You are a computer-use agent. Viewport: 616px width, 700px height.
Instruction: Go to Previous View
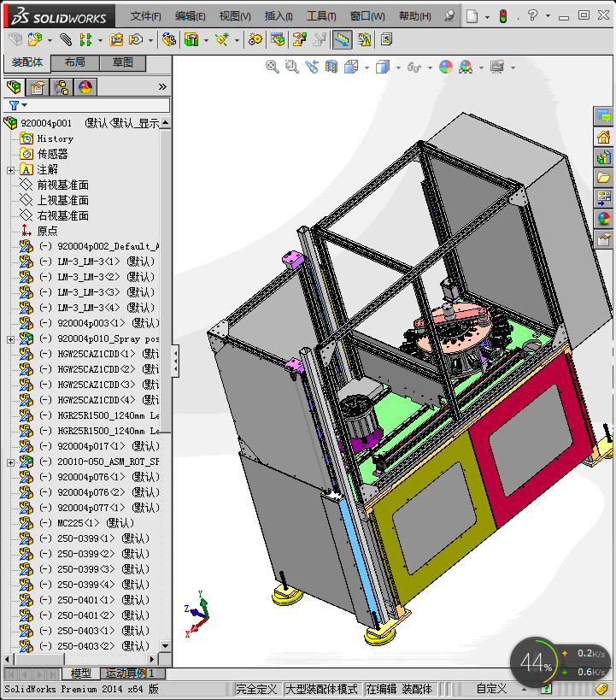[x=312, y=67]
